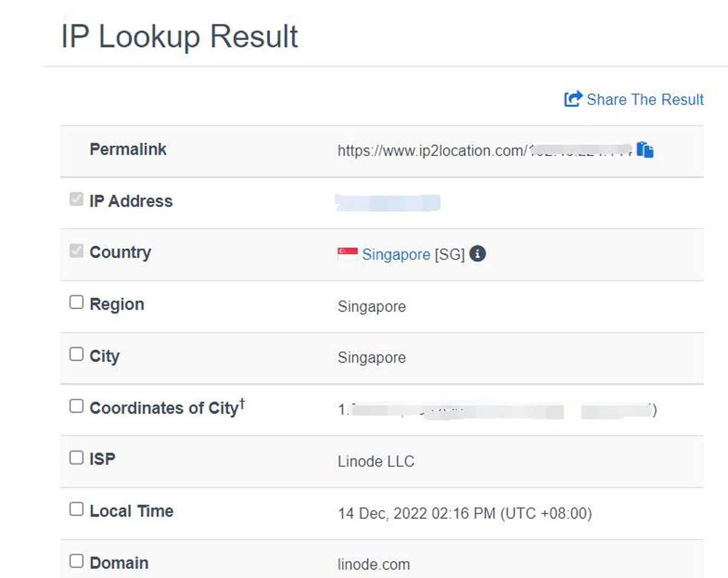Click the info icon beside Singapore [SG]

[x=478, y=254]
